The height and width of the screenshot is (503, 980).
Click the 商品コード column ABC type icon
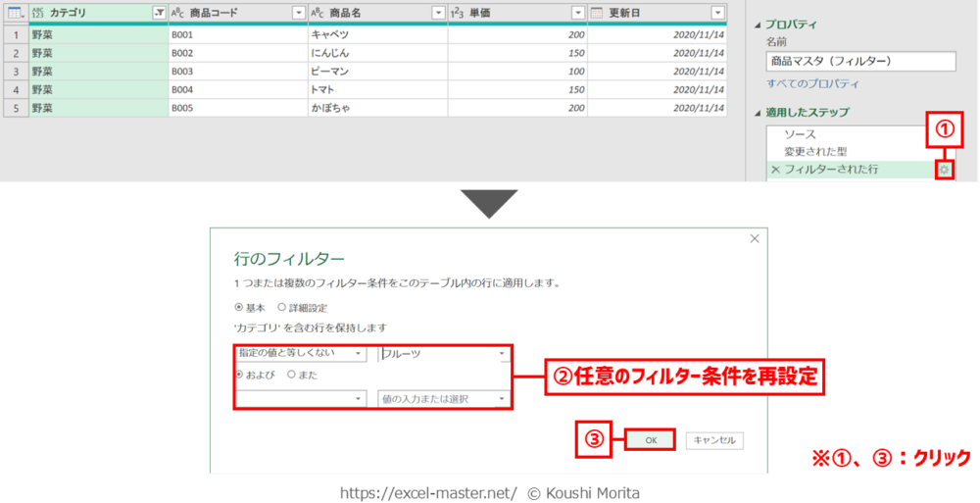177,13
